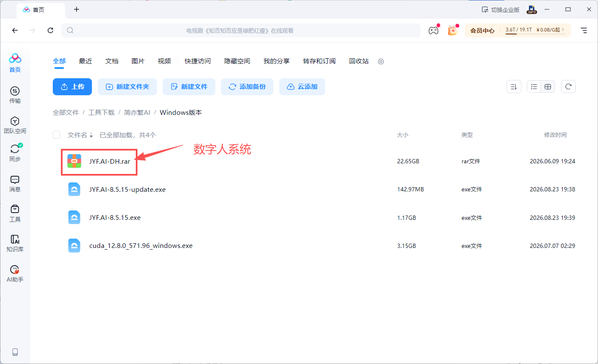Open the AI助手 assistant sidebar icon
Screen dimensions: 598x364
(x=15, y=273)
